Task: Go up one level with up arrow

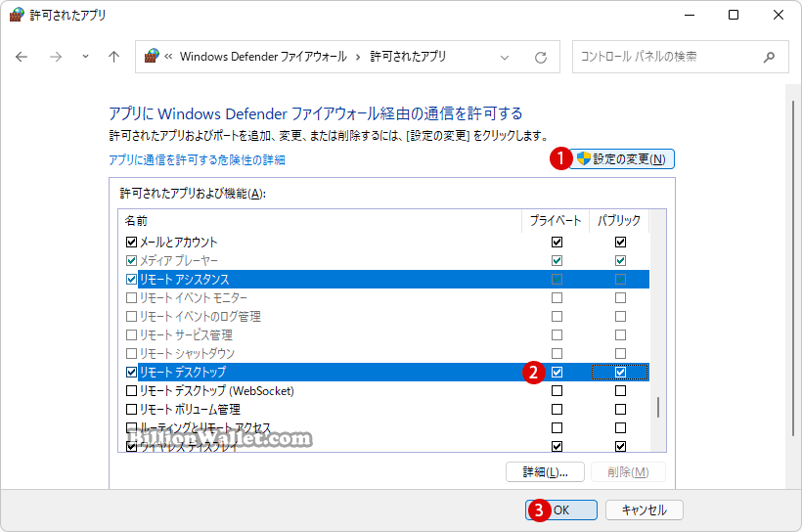Action: tap(114, 57)
